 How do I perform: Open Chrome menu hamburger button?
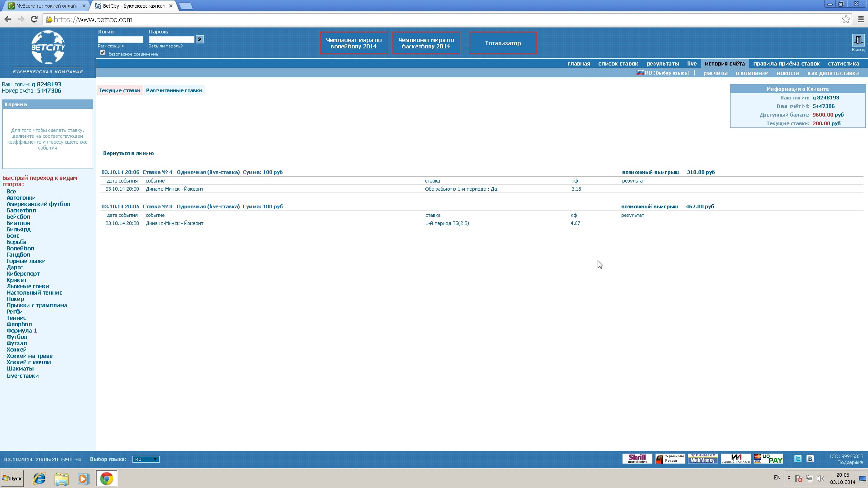861,19
